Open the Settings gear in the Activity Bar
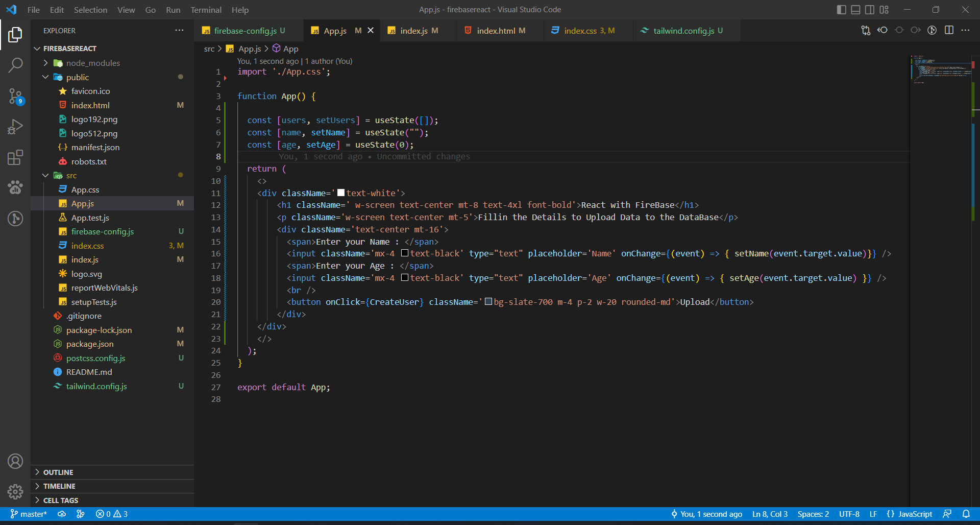 15,492
